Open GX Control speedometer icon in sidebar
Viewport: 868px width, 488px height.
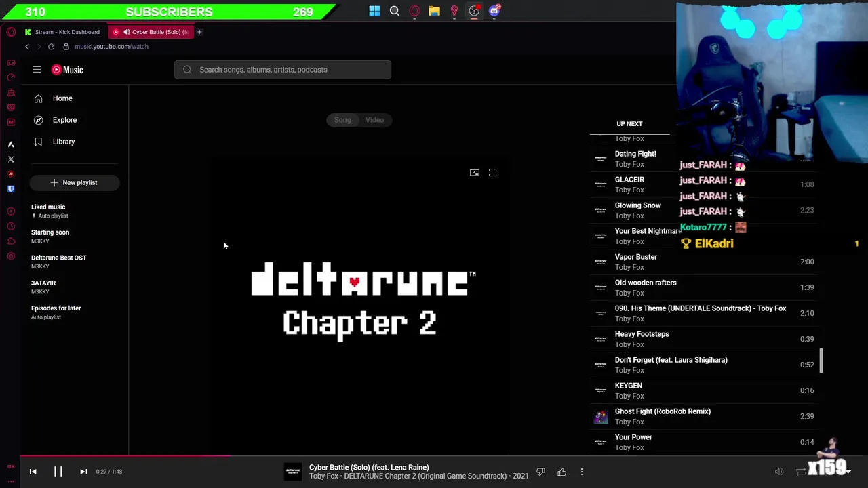coord(11,77)
